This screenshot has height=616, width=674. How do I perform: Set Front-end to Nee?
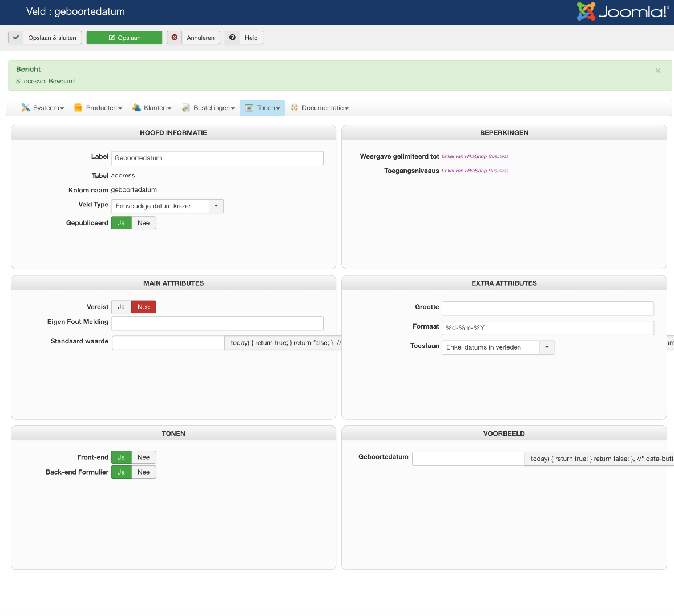pyautogui.click(x=144, y=457)
